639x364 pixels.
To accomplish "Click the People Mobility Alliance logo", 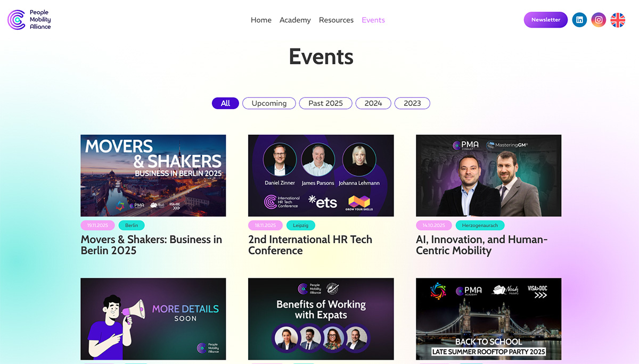I will click(29, 20).
